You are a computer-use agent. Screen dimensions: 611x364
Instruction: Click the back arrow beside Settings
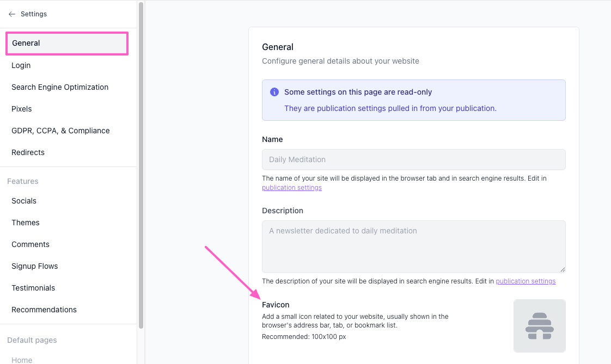(12, 14)
